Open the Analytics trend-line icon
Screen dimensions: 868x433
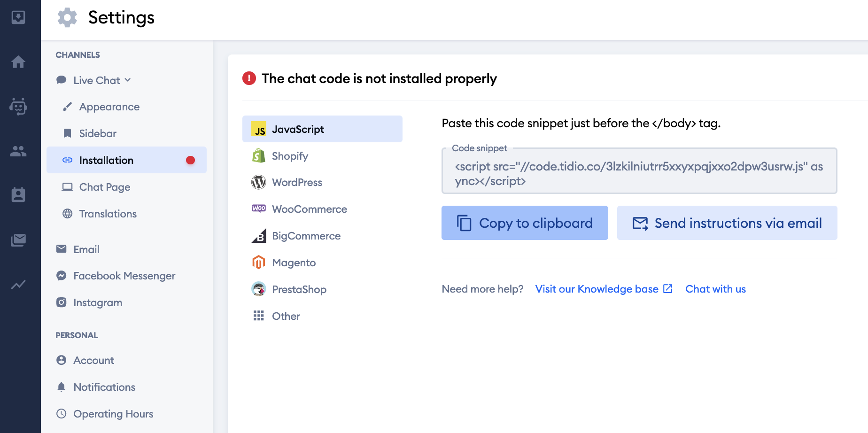18,284
